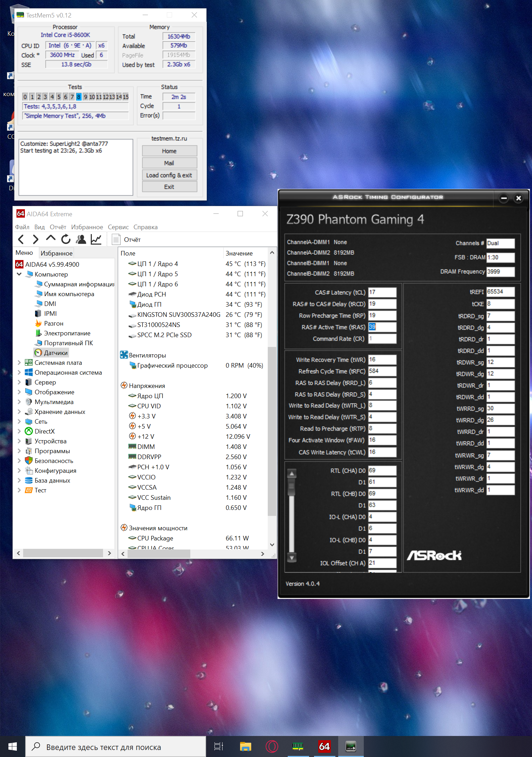Switch to the Меню tab in side panel

[x=24, y=253]
